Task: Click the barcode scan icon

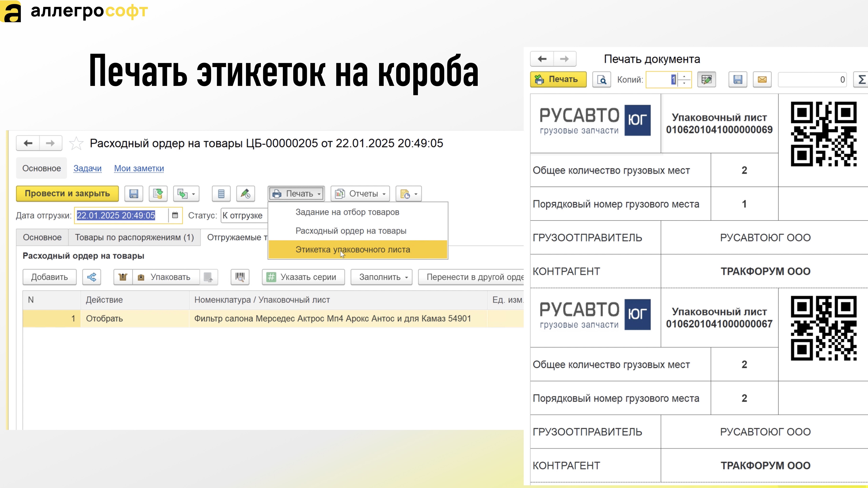Action: click(x=240, y=277)
